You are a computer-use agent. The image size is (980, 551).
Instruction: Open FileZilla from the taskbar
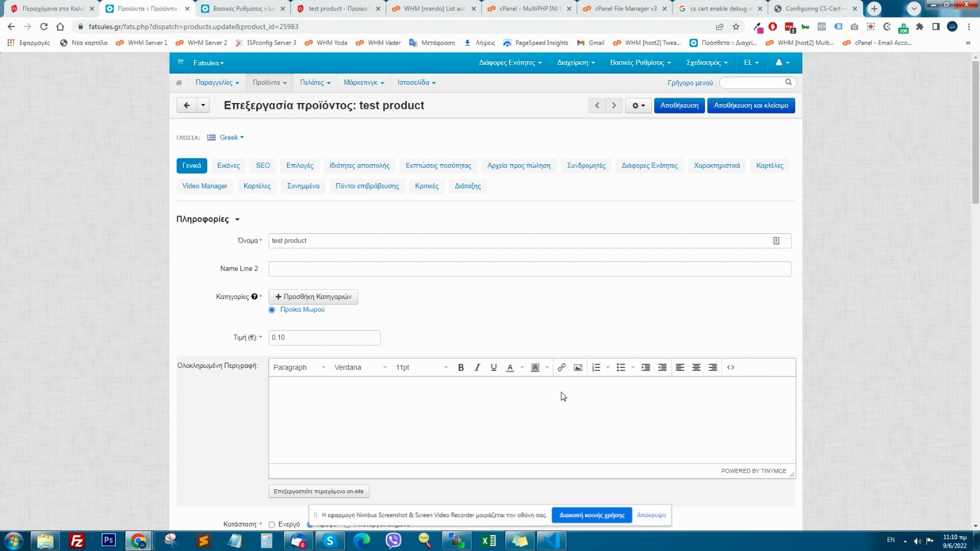(x=77, y=541)
